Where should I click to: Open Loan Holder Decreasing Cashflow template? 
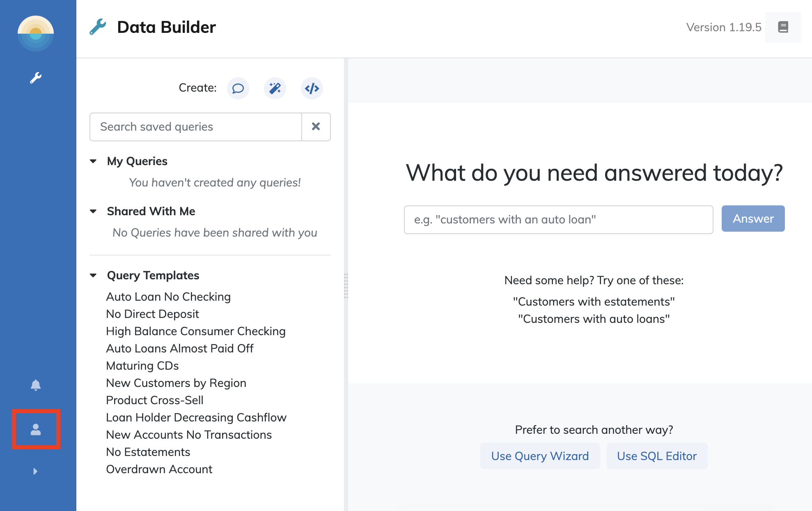[x=196, y=417]
